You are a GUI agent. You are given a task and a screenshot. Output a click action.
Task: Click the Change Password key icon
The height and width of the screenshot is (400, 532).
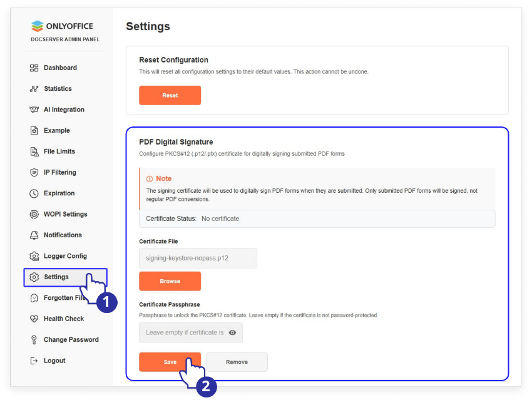tap(34, 340)
